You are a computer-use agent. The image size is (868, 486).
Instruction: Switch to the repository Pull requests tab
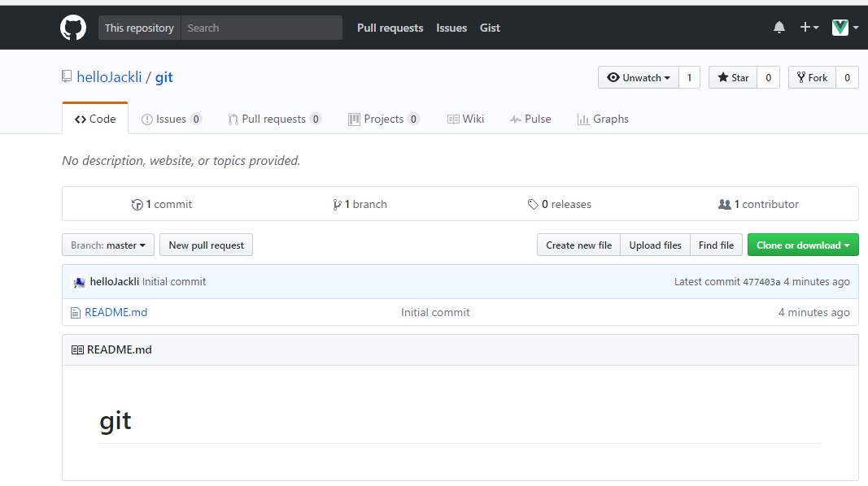pos(275,119)
